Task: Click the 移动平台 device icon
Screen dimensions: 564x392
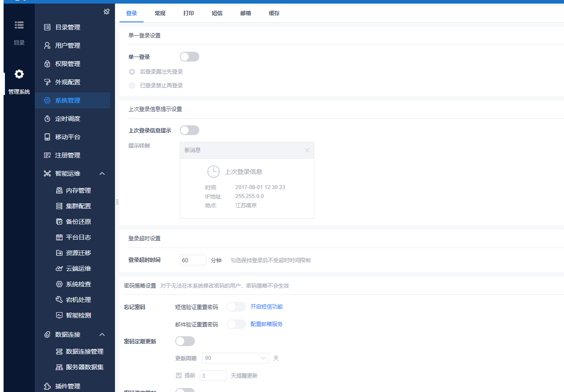Action: [47, 137]
